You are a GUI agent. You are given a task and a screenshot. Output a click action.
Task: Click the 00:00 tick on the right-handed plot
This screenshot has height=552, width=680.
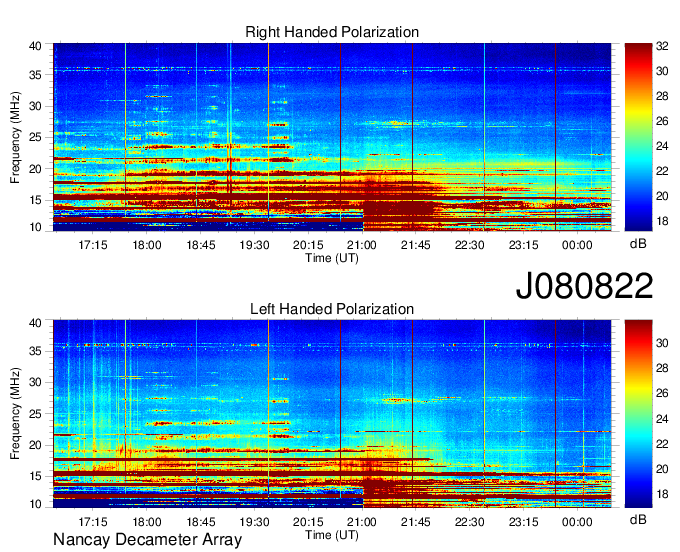tap(577, 245)
